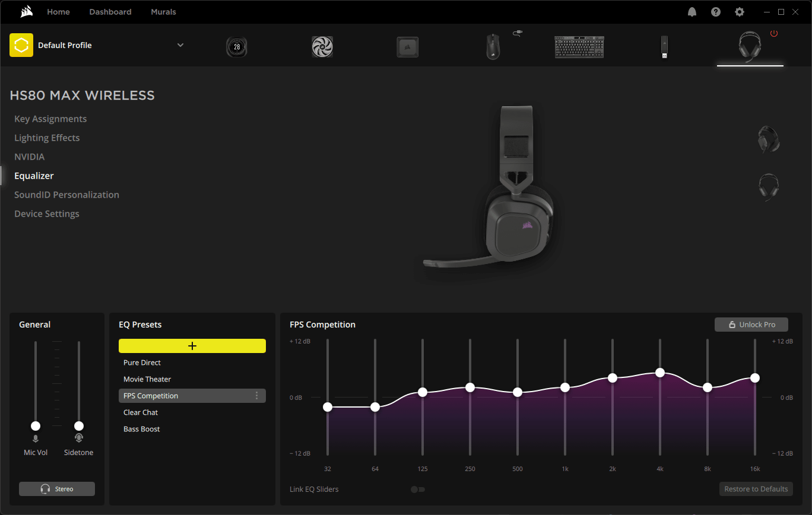Switch to the Dashboard tab

click(110, 12)
